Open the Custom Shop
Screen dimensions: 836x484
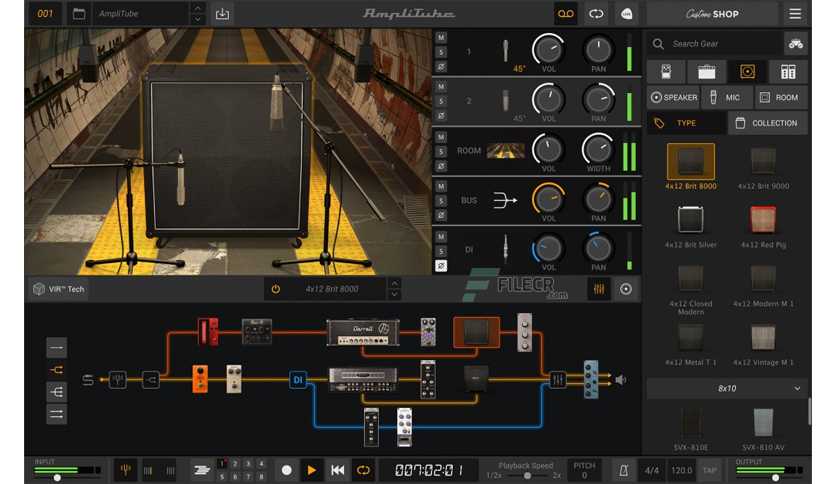712,14
